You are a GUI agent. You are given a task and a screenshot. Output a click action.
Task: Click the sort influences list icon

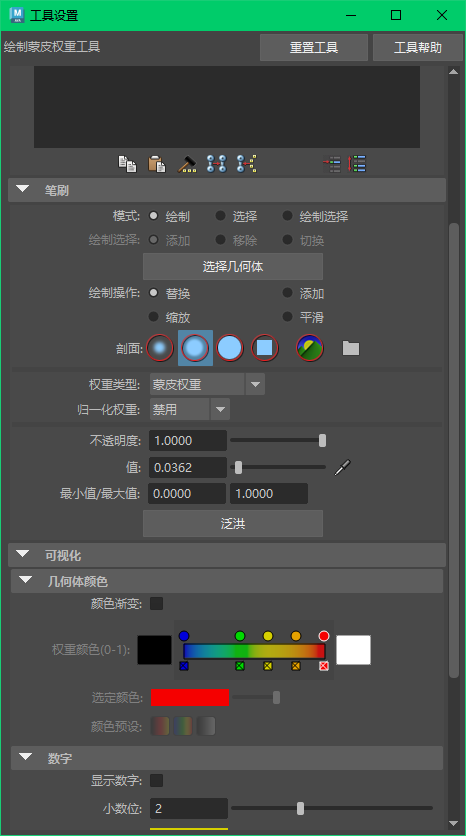357,164
